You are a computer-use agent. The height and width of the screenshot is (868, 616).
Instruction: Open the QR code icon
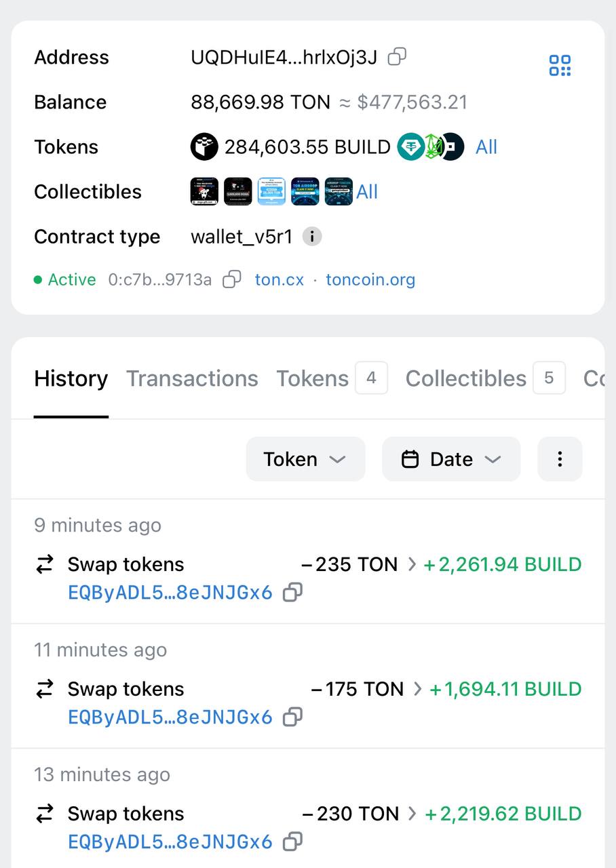click(560, 66)
